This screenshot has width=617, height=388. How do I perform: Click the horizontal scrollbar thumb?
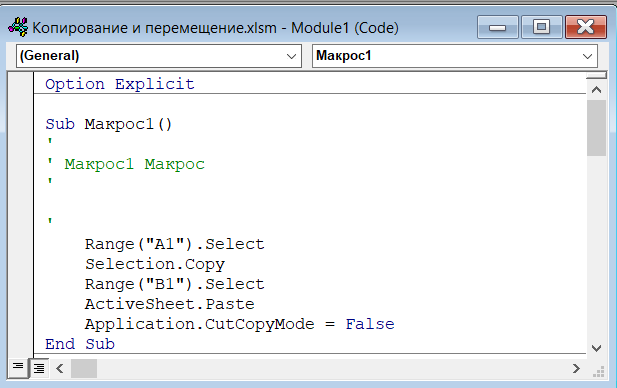click(x=84, y=369)
